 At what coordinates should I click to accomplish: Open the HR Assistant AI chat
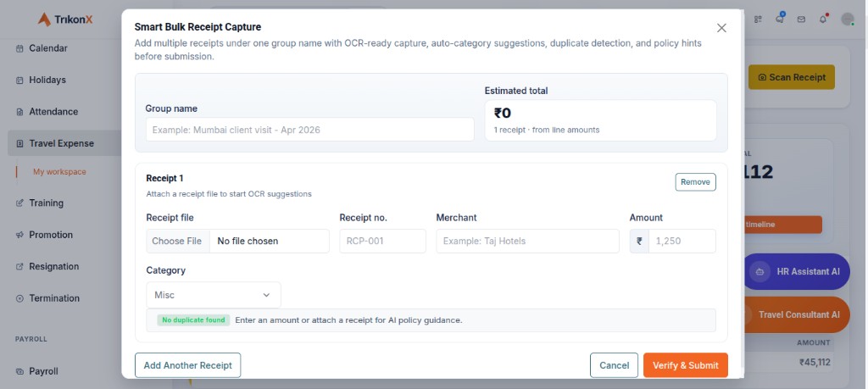(x=796, y=272)
